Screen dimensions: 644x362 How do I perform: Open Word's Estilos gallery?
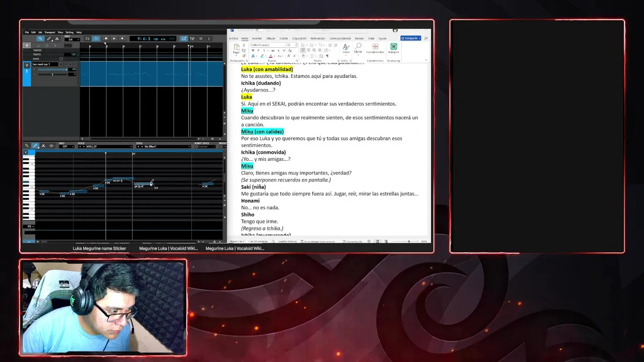tap(346, 50)
